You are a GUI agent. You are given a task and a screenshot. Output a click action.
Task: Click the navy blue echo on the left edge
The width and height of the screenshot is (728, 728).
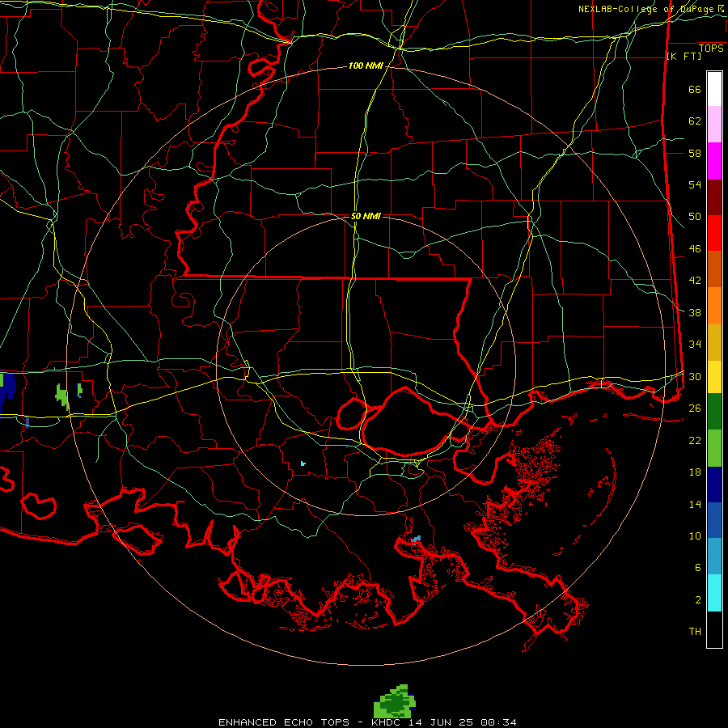coord(8,387)
